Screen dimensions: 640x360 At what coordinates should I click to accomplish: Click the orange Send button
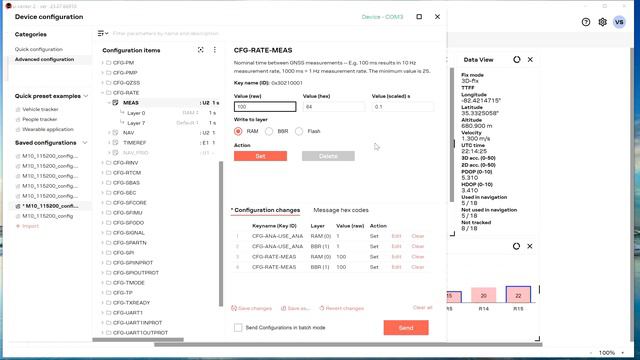click(x=406, y=328)
